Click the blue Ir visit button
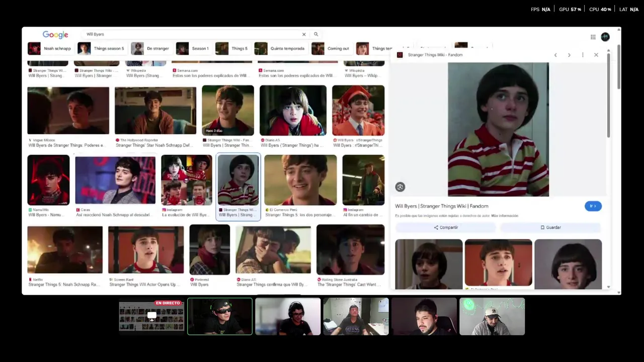Screen dimensions: 644x362 (593, 206)
